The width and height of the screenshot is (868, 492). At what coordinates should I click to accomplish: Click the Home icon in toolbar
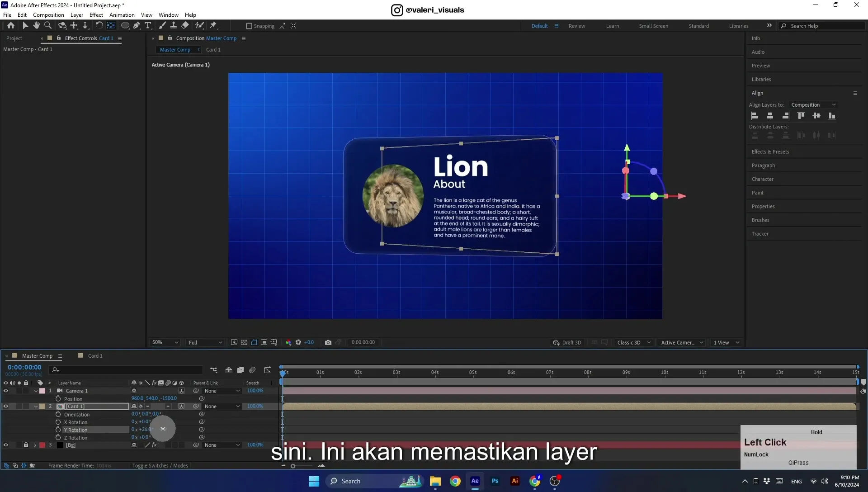(x=11, y=26)
